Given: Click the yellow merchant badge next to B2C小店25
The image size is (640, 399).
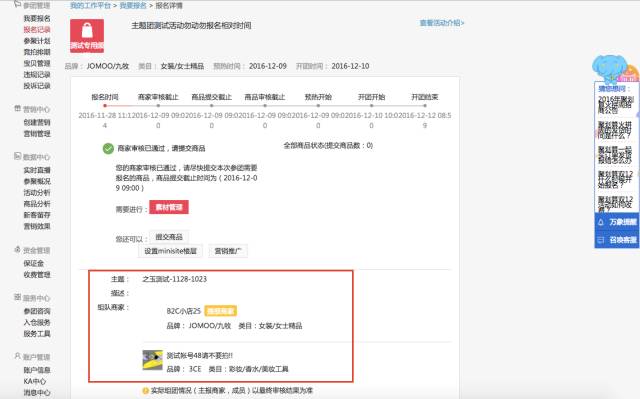Looking at the screenshot, I should tap(220, 311).
